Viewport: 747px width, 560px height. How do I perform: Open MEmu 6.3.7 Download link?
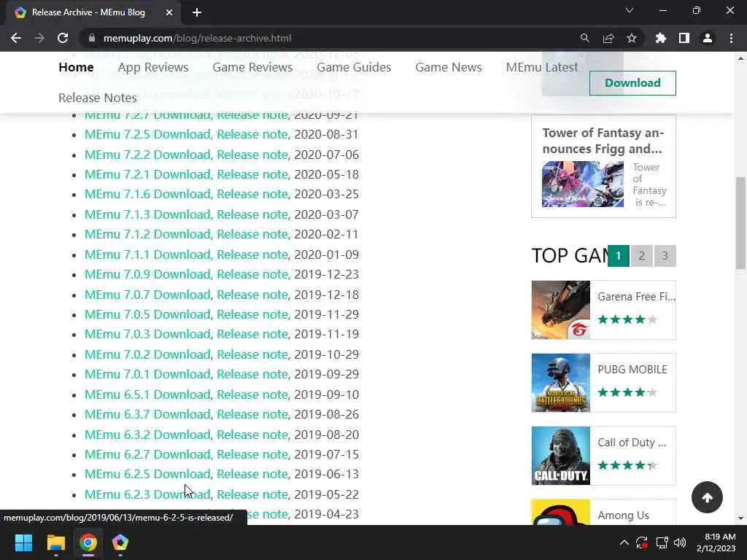[x=147, y=414]
